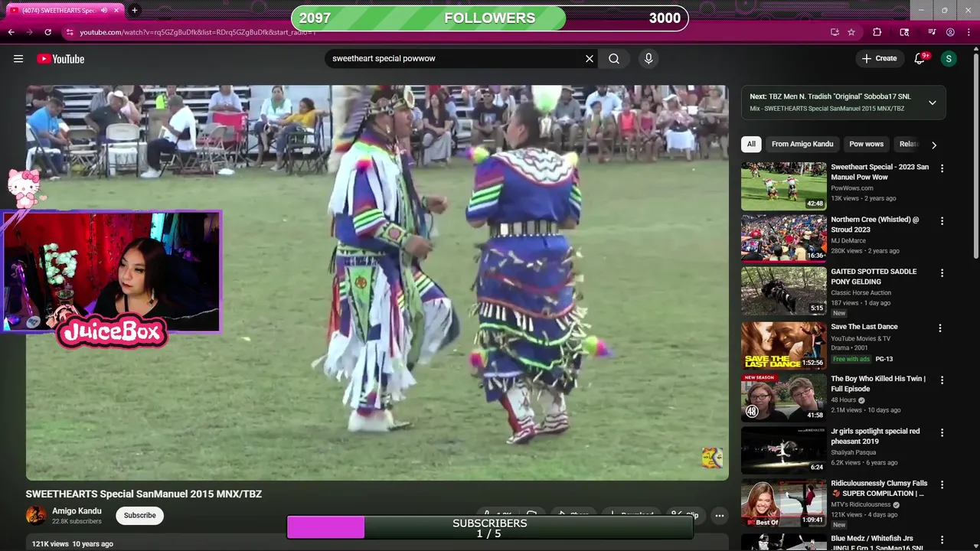Open options for Gaited Spotted Saddle Pony
This screenshot has width=980, height=551.
942,273
